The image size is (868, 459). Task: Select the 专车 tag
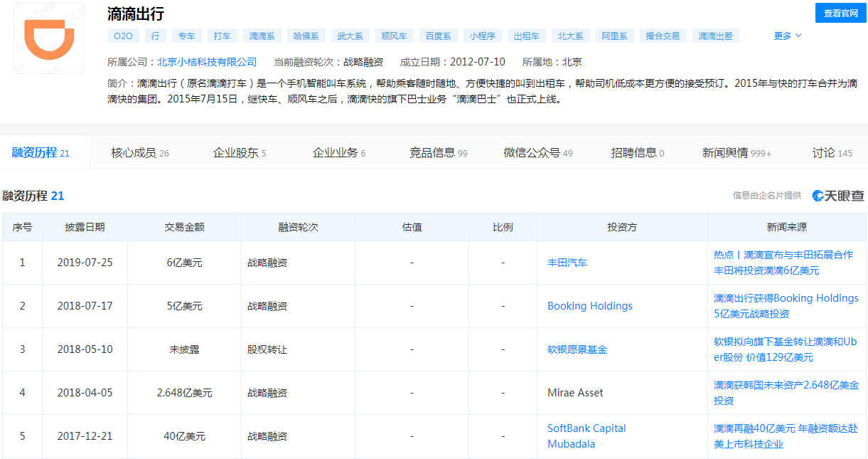[x=187, y=36]
